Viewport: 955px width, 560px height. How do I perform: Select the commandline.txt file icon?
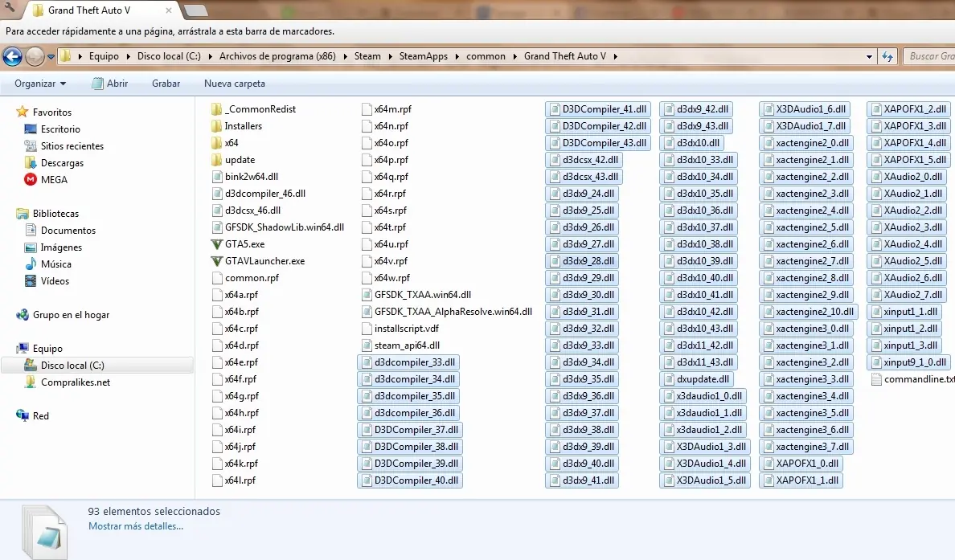(x=876, y=379)
